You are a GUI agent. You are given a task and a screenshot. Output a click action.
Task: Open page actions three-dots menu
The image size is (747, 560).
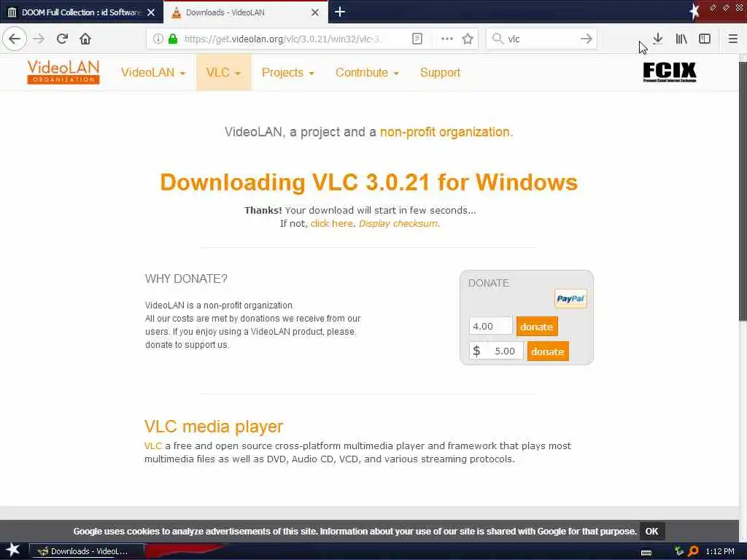[447, 39]
